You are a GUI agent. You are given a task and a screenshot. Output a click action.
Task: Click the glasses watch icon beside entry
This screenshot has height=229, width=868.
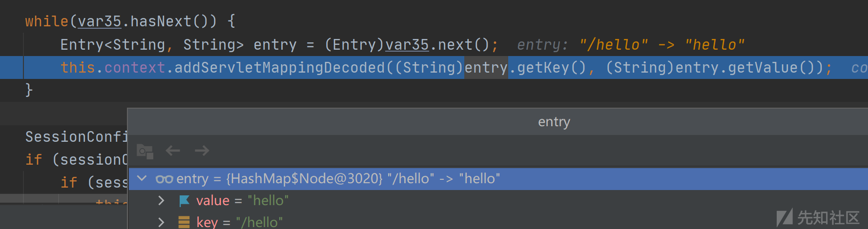pos(164,179)
